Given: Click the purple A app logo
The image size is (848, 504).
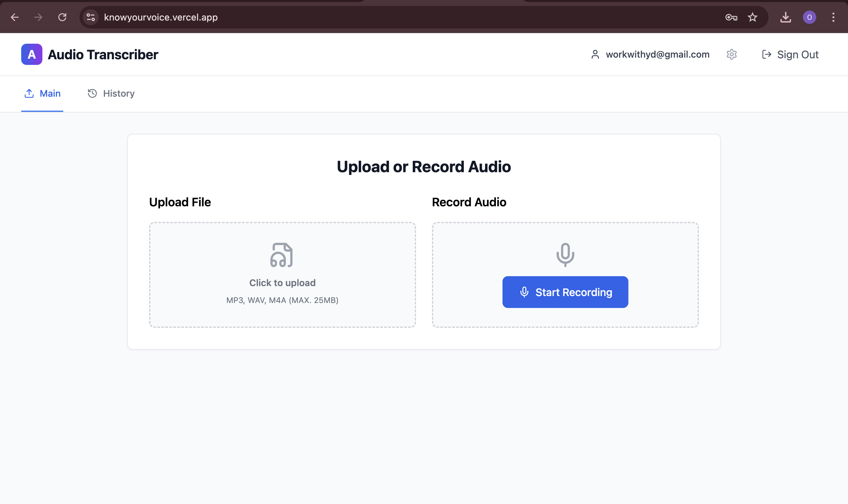Looking at the screenshot, I should 31,54.
